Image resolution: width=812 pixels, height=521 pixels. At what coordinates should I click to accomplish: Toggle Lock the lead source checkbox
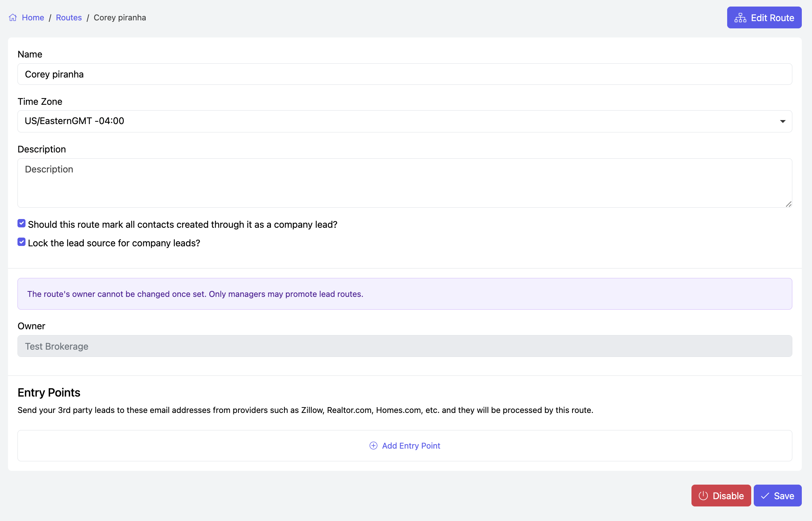pyautogui.click(x=21, y=242)
